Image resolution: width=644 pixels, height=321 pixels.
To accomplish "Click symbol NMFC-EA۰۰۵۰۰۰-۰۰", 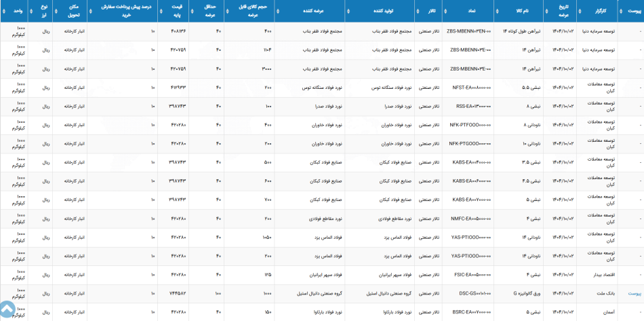I will [470, 219].
